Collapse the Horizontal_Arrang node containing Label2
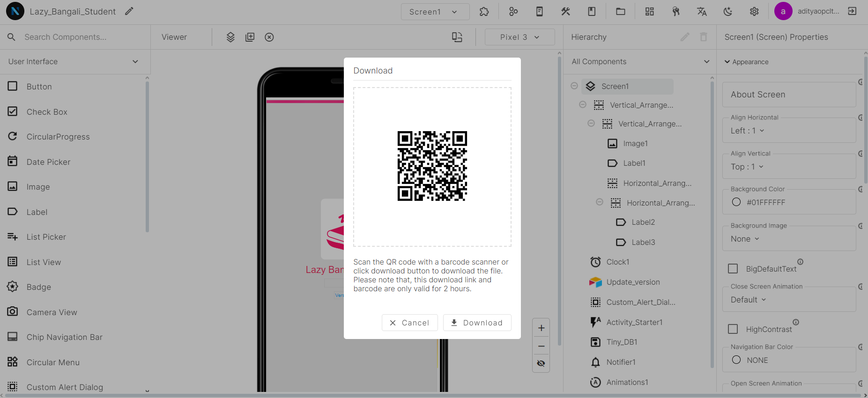This screenshot has height=398, width=868. (600, 202)
